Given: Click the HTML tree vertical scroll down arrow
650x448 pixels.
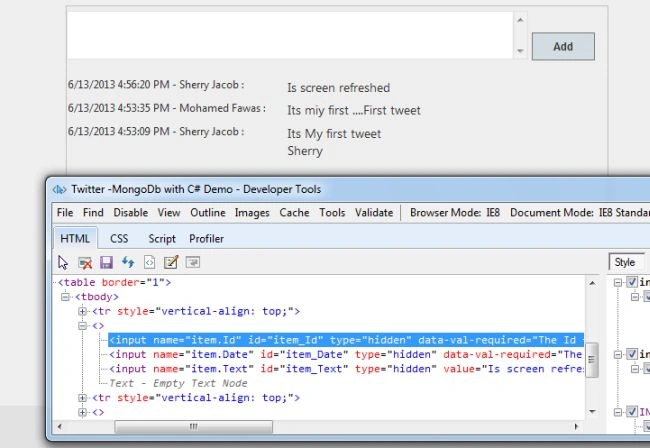Looking at the screenshot, I should [x=592, y=412].
